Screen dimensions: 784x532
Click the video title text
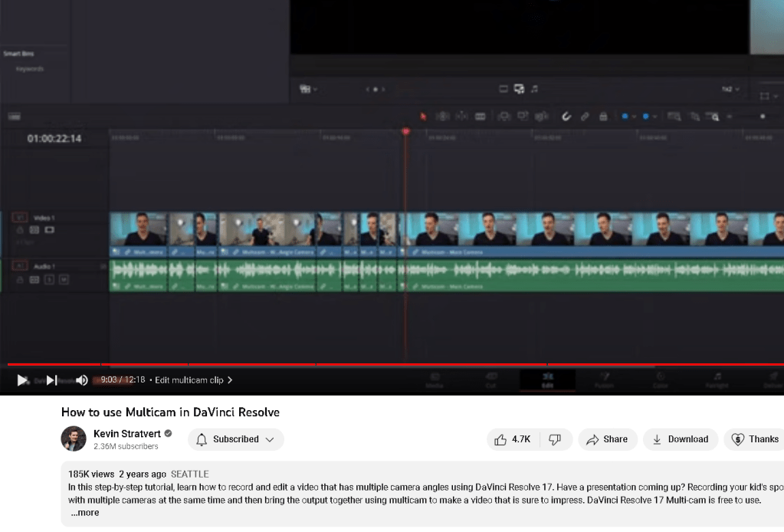pos(170,412)
